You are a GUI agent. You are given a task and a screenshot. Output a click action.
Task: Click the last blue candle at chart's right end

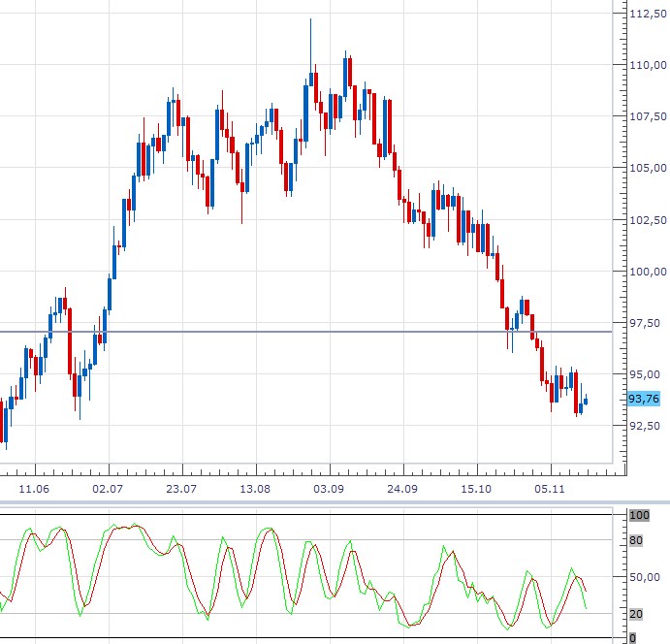point(586,401)
